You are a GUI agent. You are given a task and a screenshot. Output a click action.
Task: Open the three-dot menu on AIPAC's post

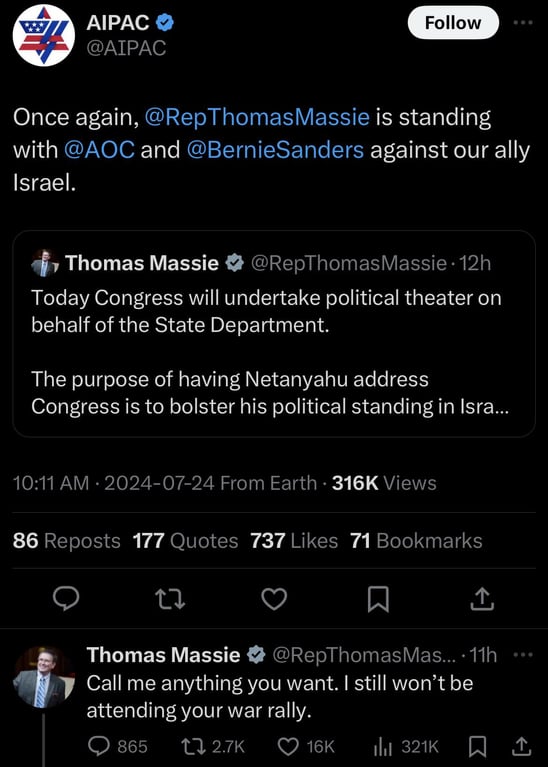(523, 23)
